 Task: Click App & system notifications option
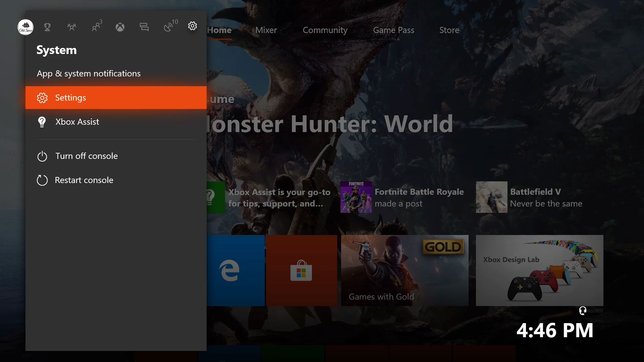pyautogui.click(x=89, y=72)
